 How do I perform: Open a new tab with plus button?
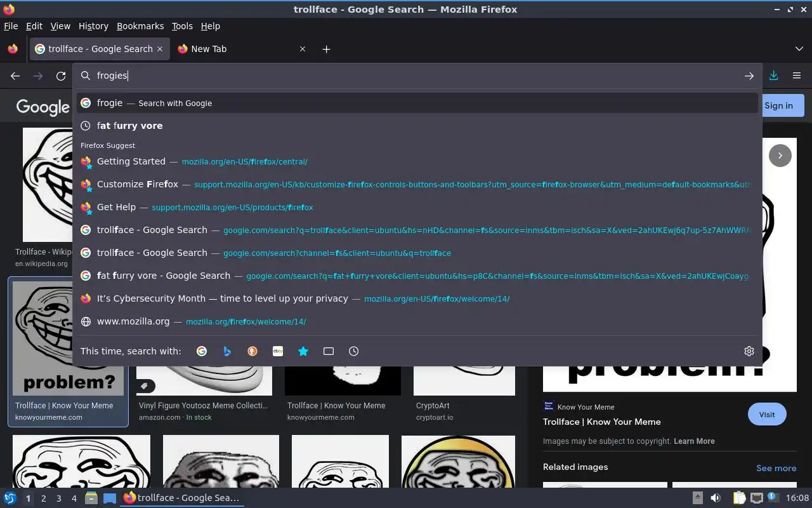click(x=326, y=49)
